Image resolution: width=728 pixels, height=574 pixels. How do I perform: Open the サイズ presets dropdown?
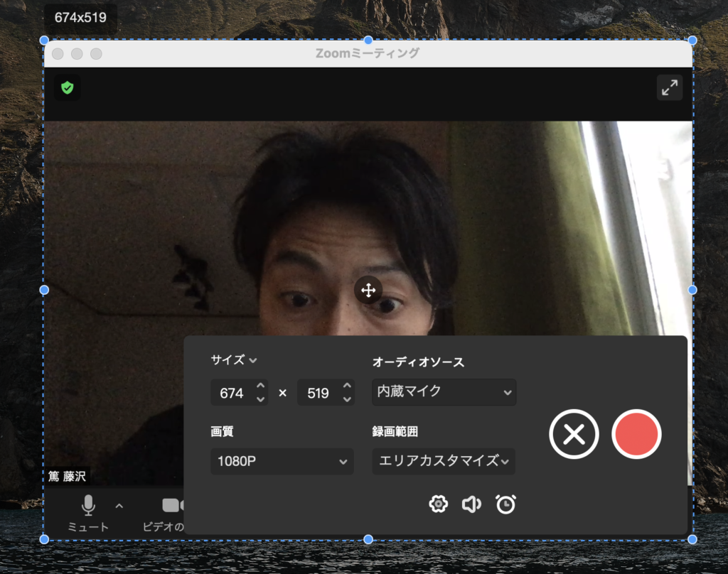point(233,360)
